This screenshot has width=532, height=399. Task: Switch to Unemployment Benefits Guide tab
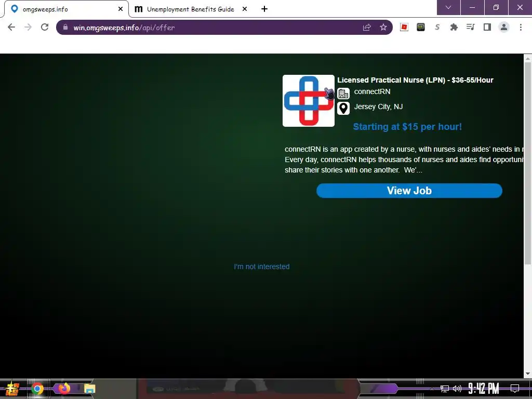[190, 9]
